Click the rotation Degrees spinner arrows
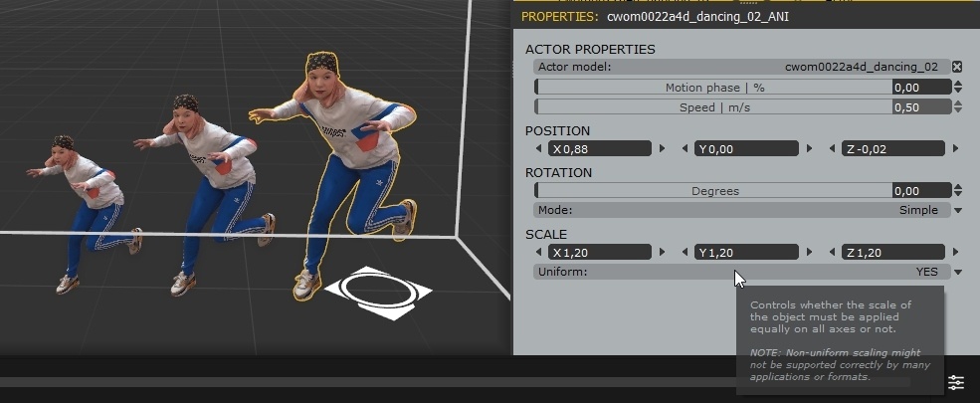The image size is (980, 403). (x=957, y=191)
